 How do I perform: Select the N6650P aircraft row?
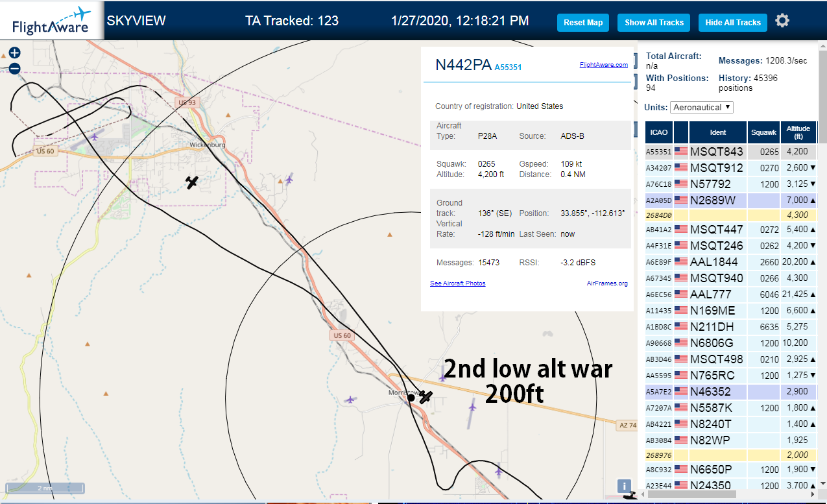(x=731, y=470)
